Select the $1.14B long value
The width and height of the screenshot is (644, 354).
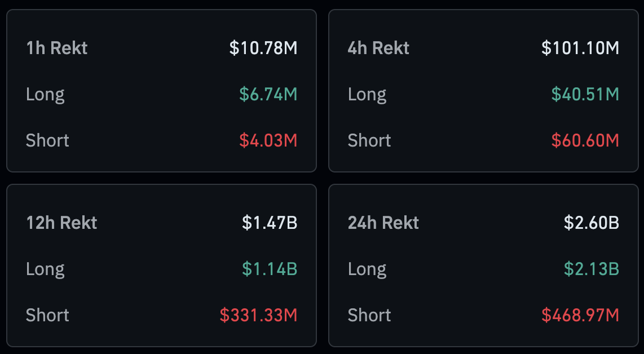pos(270,269)
